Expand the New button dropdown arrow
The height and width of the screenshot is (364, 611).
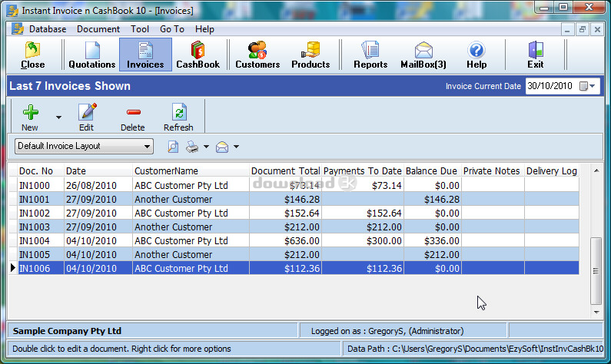(58, 117)
